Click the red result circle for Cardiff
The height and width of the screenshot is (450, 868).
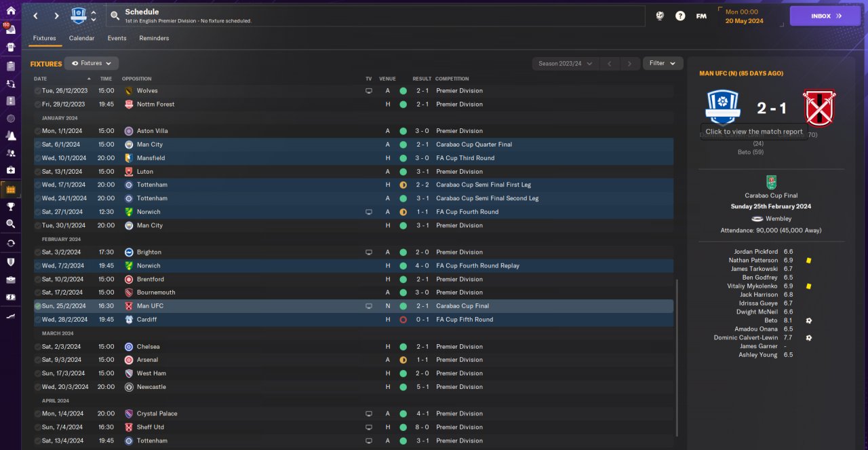[403, 320]
